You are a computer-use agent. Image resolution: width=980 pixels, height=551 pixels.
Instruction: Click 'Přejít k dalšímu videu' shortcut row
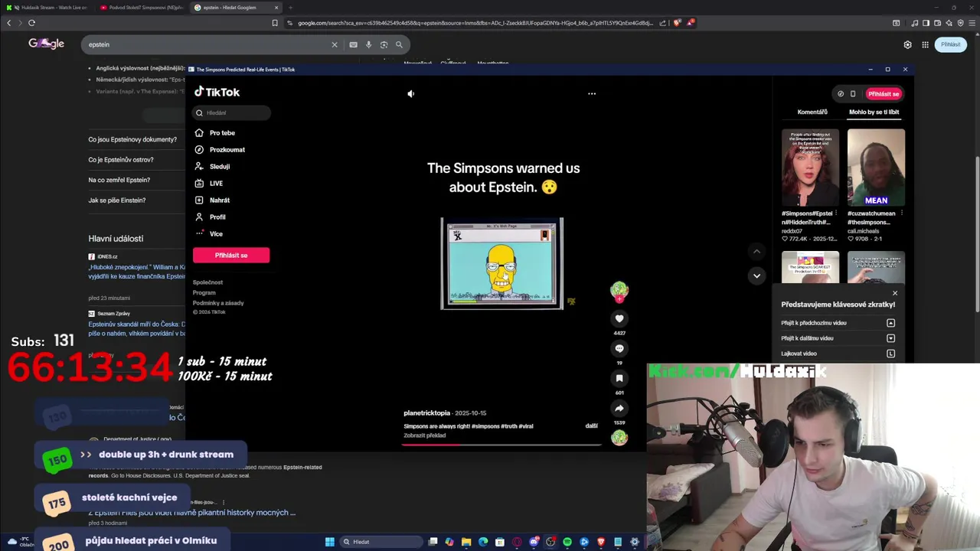(838, 338)
